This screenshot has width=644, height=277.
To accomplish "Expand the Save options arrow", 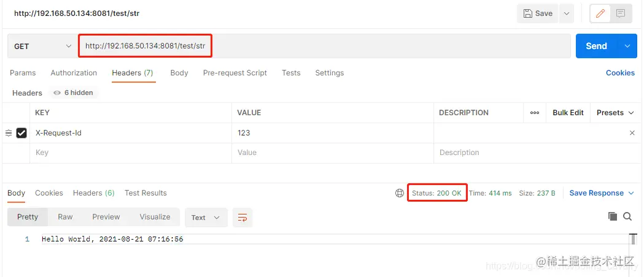I will pos(567,13).
